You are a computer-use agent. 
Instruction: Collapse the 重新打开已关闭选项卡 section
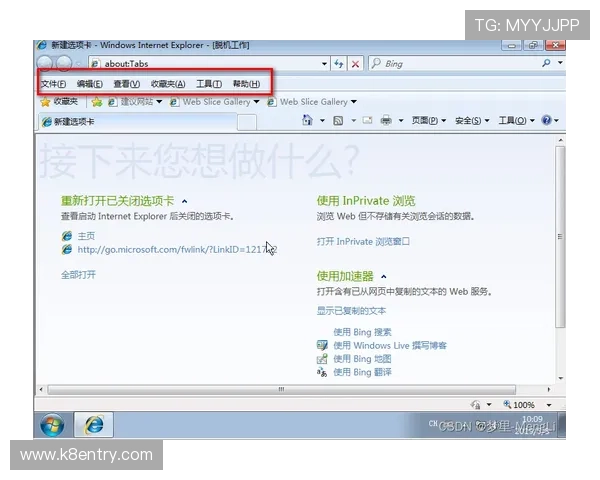[185, 201]
